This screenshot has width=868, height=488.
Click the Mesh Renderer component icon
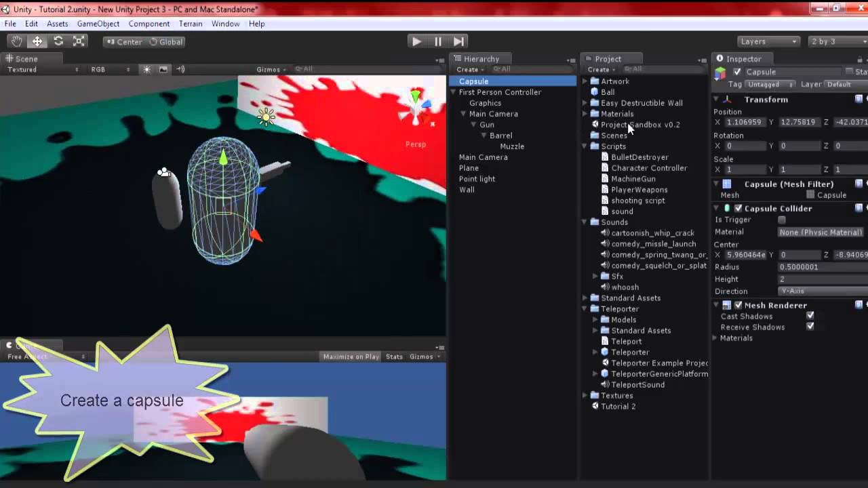coord(727,306)
